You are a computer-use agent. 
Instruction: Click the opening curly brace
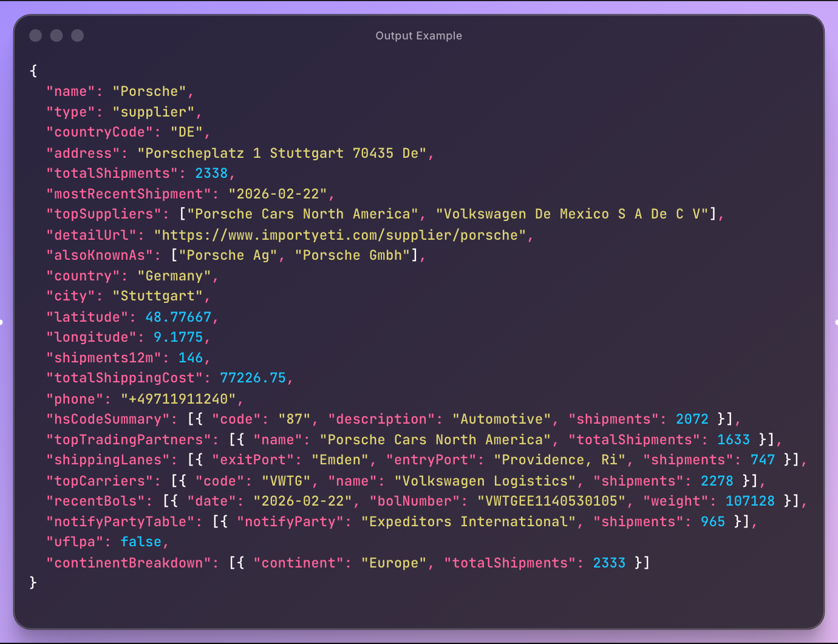tap(33, 70)
